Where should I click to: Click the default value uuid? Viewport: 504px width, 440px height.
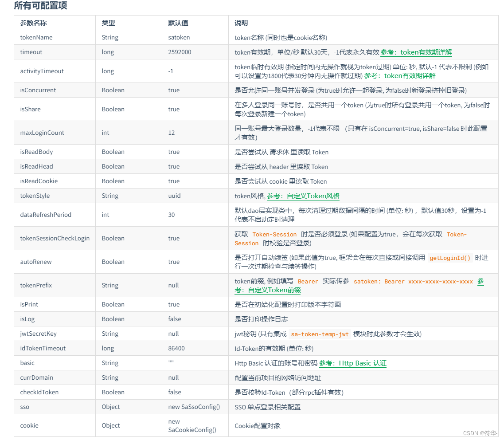[174, 196]
